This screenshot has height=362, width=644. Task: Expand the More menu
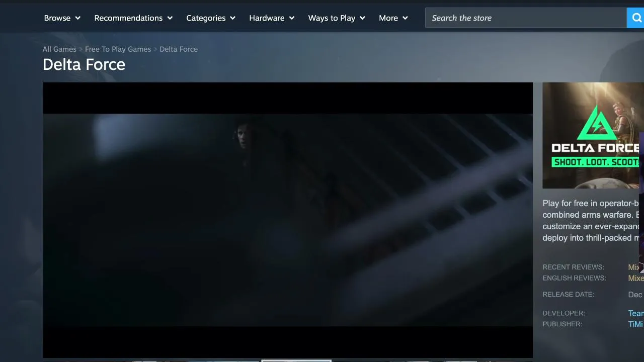pyautogui.click(x=393, y=18)
